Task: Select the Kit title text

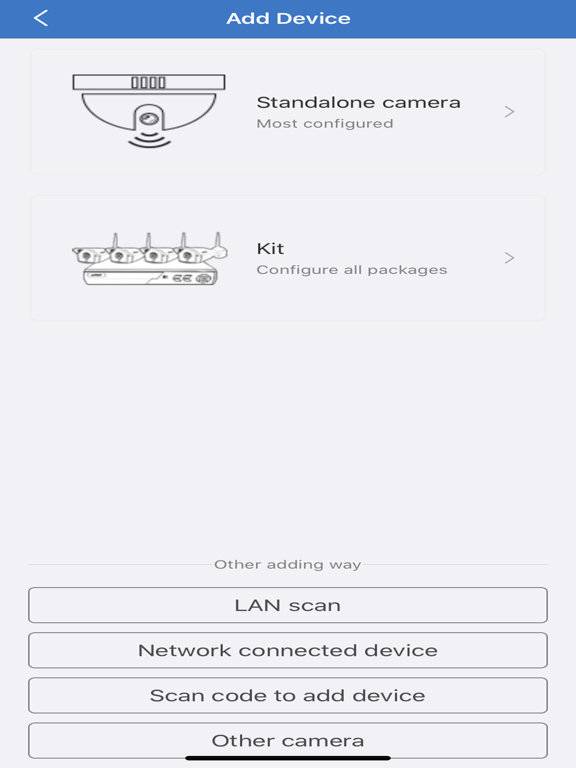Action: tap(270, 248)
